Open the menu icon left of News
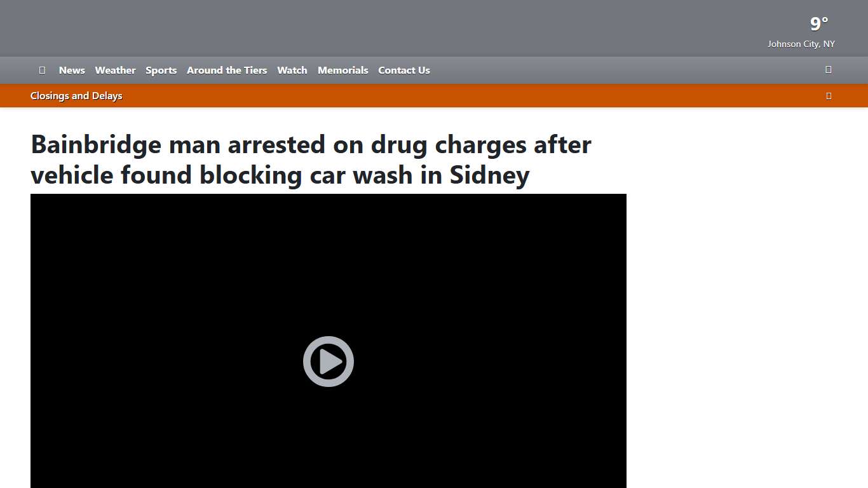This screenshot has height=488, width=868. coord(42,70)
